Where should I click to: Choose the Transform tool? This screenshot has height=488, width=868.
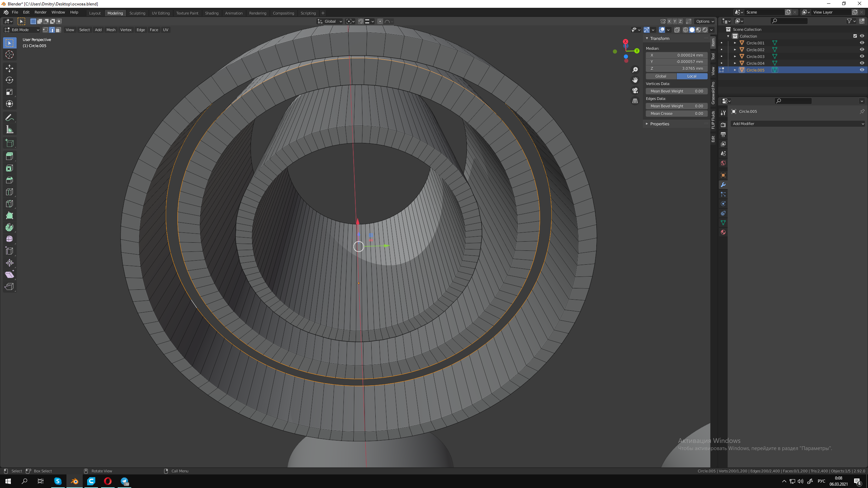9,104
